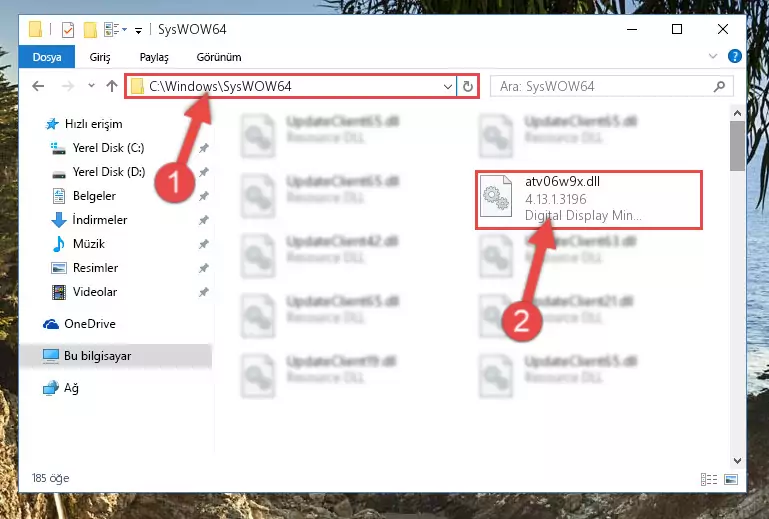Unpin İndirmeler via its pin icon

pos(204,220)
